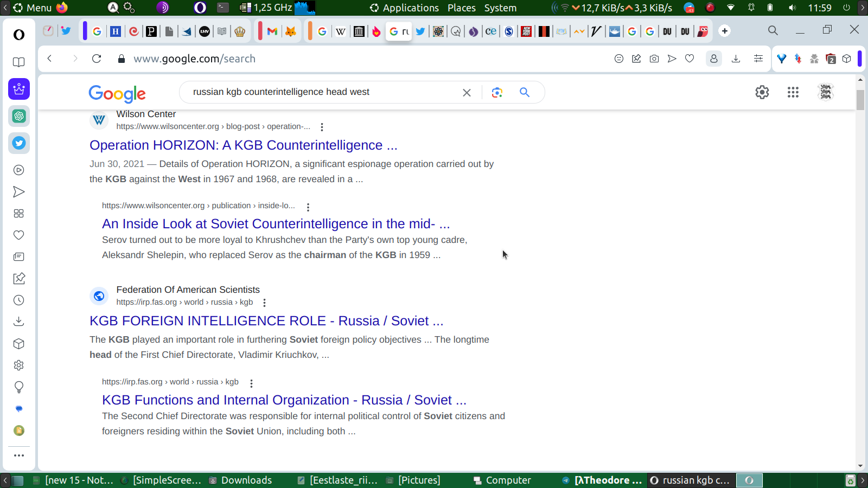Image resolution: width=868 pixels, height=488 pixels.
Task: Open ChatGPT in the sidebar
Action: (x=19, y=116)
